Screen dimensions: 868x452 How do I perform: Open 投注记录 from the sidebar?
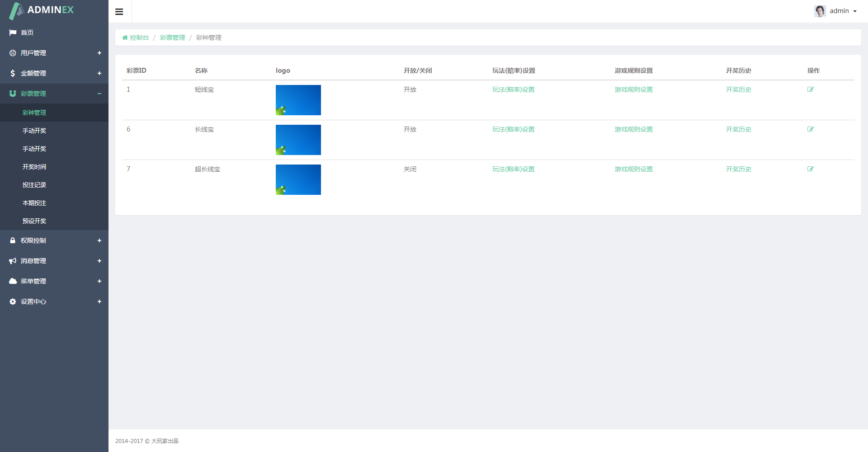click(x=34, y=185)
